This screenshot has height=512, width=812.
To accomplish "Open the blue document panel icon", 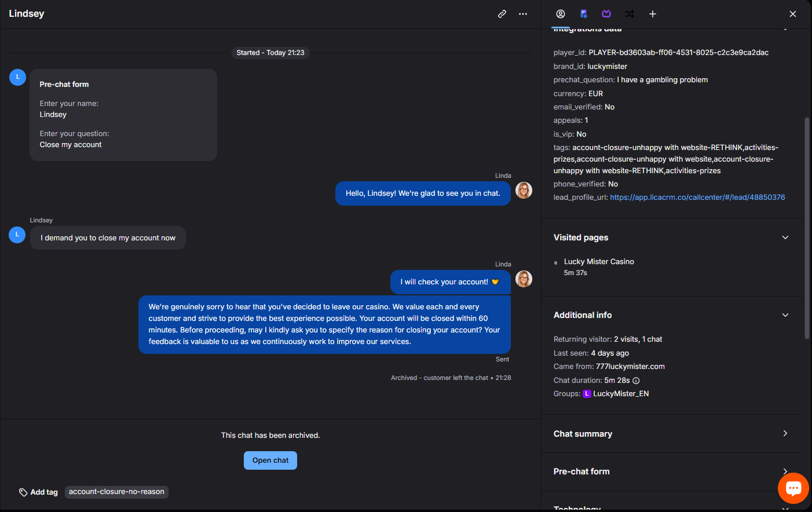I will pyautogui.click(x=584, y=14).
